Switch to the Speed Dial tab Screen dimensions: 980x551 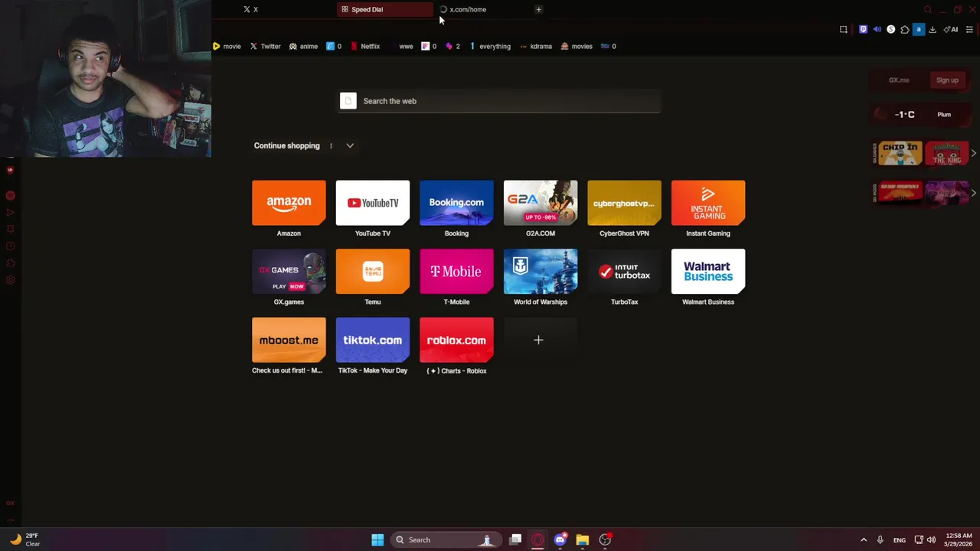point(385,9)
